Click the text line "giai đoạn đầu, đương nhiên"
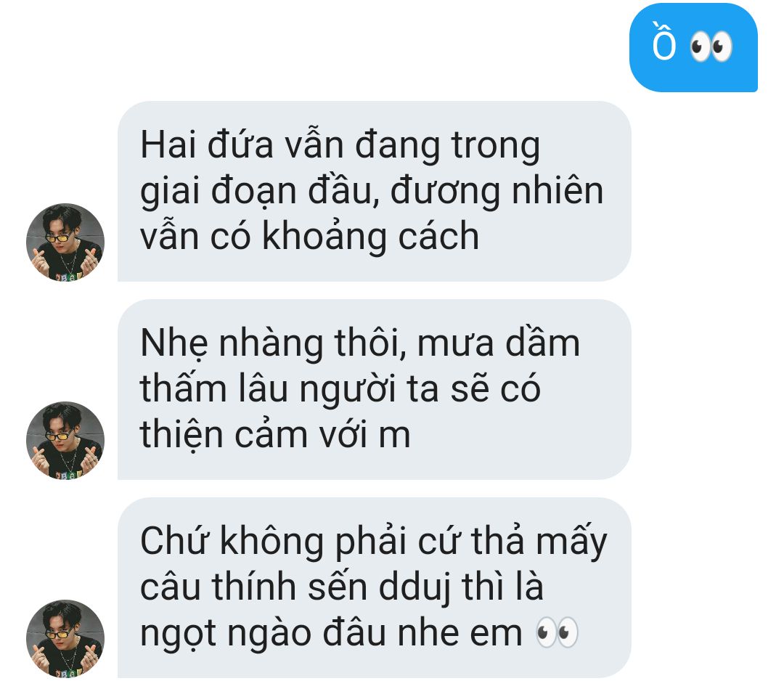Viewport: 784px width, 681px height. (372, 192)
